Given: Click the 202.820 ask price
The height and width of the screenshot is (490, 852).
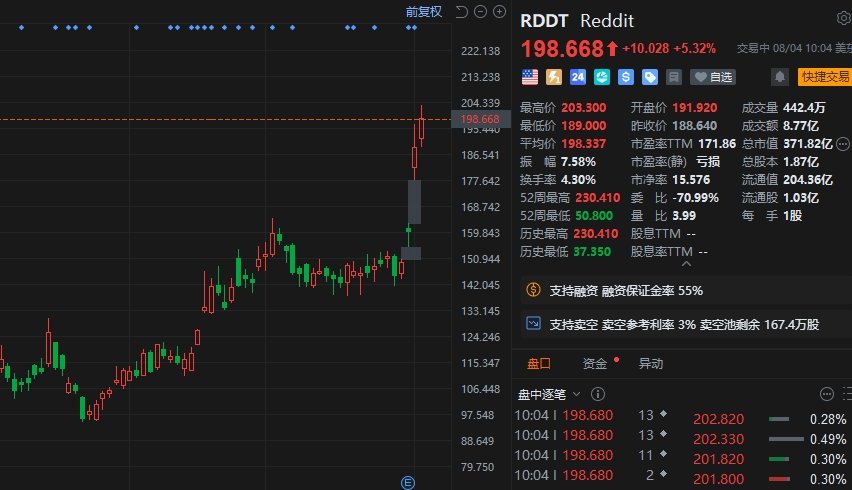Looking at the screenshot, I should coord(718,419).
